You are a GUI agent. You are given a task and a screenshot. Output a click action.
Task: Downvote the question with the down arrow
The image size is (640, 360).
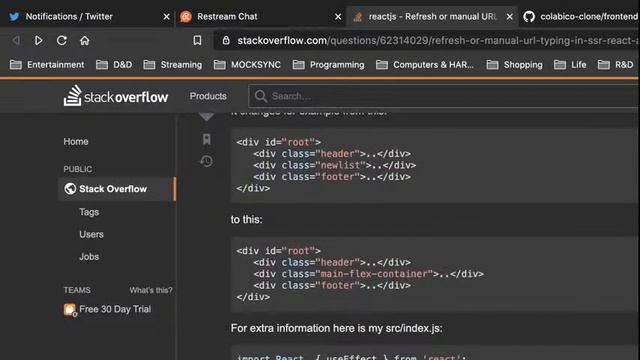tap(207, 117)
